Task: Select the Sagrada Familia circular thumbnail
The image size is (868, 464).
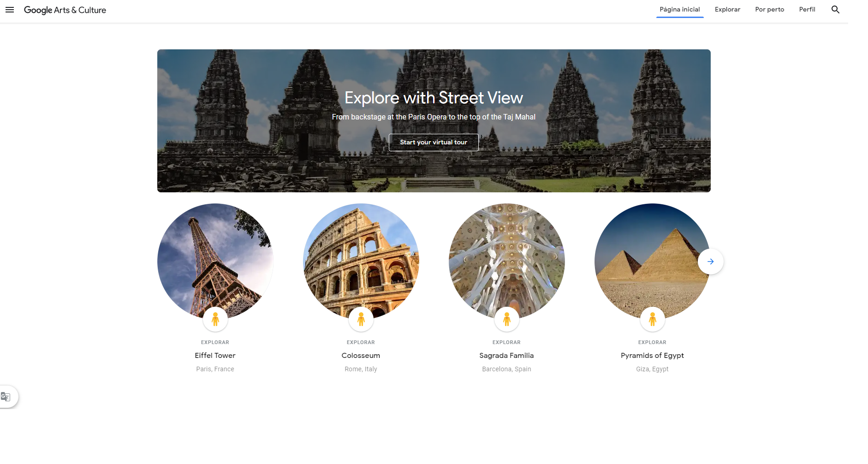Action: click(x=507, y=258)
